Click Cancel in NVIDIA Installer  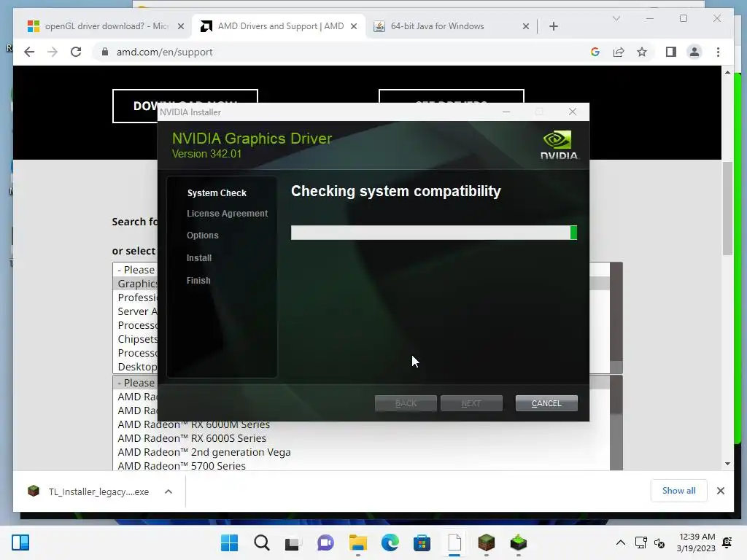pyautogui.click(x=546, y=403)
